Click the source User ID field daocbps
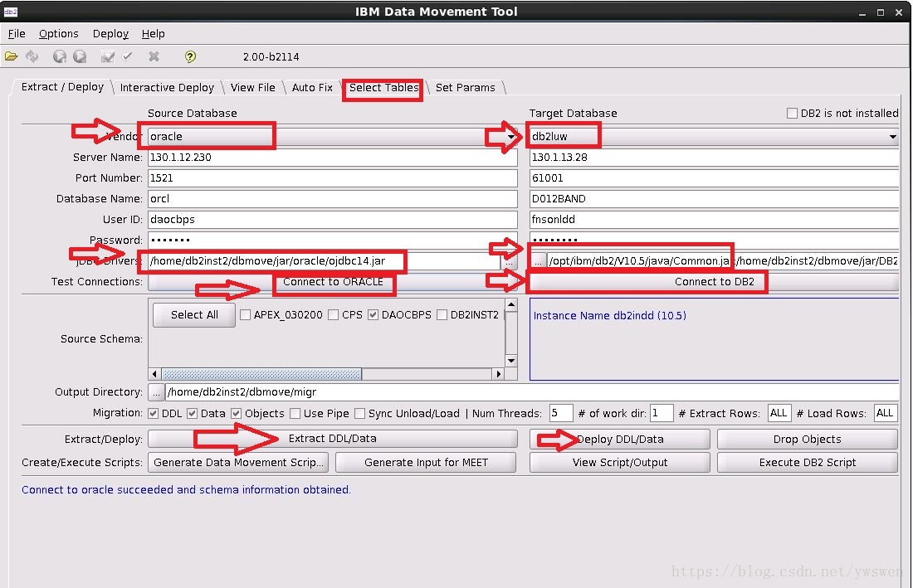Screen dimensions: 913x588 click(333, 220)
